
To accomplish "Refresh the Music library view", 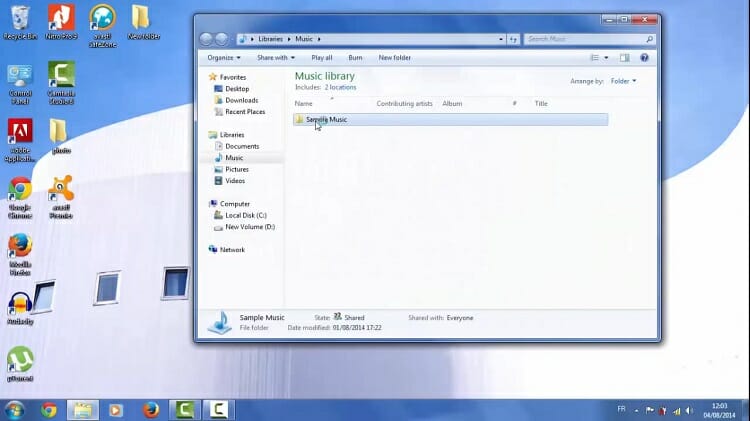I will coord(513,39).
